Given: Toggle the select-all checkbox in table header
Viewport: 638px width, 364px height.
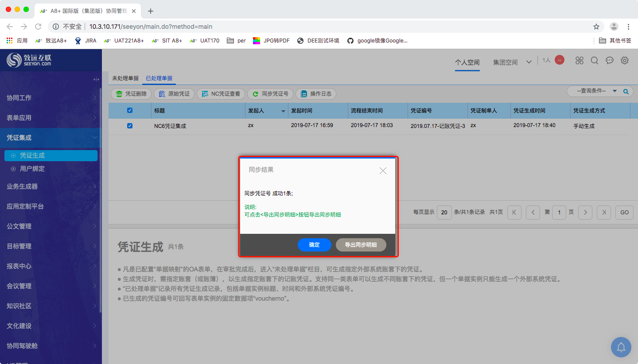Looking at the screenshot, I should pos(130,110).
